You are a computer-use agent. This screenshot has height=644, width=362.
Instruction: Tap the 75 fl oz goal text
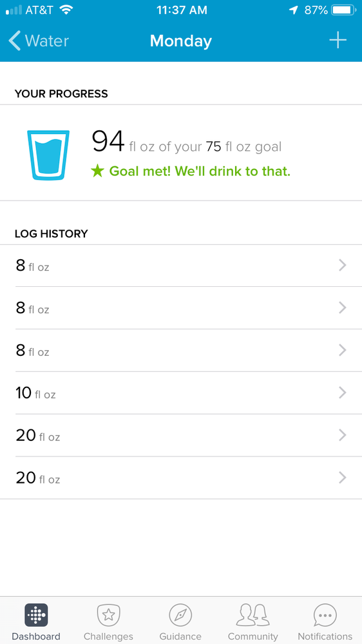pos(243,146)
